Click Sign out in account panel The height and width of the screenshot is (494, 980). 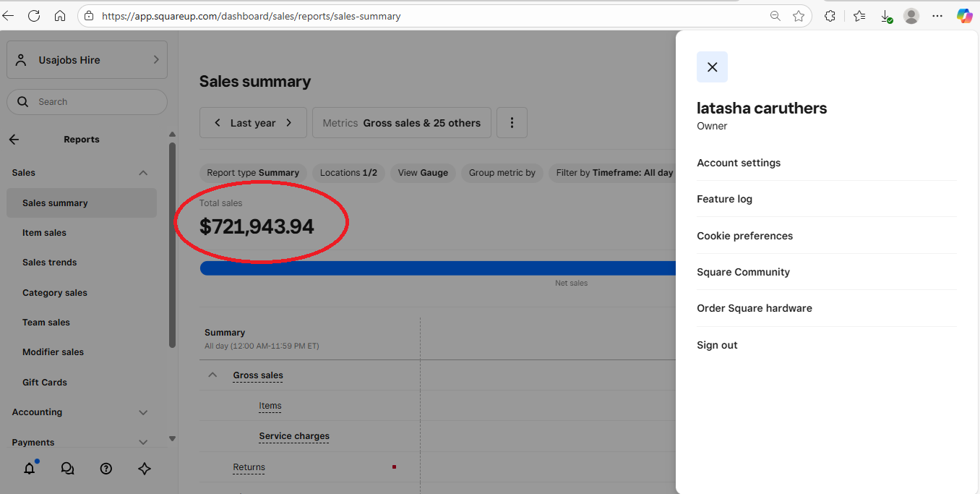pos(717,345)
